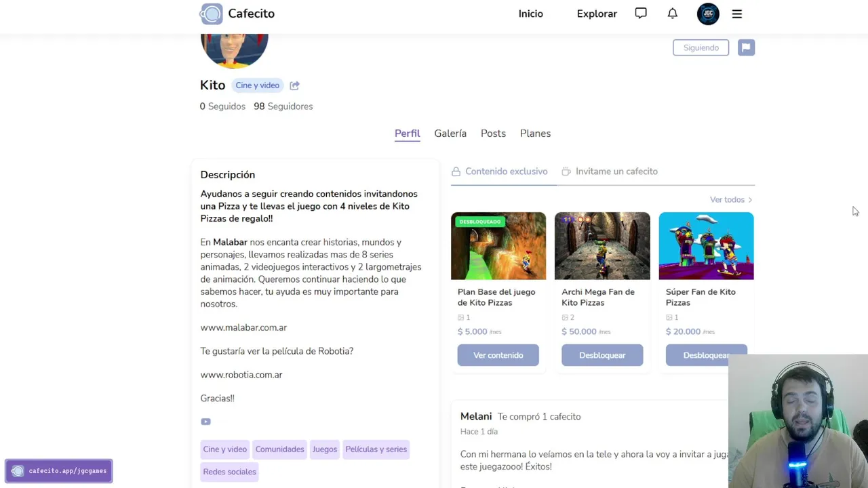This screenshot has height=488, width=868.
Task: Click Archi Mega Fan de Kito Pizzas title
Action: point(598,298)
